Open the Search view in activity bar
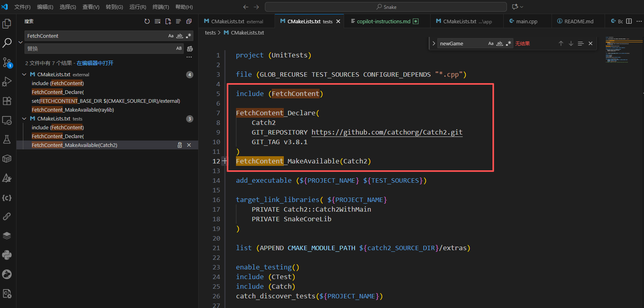 pyautogui.click(x=7, y=43)
